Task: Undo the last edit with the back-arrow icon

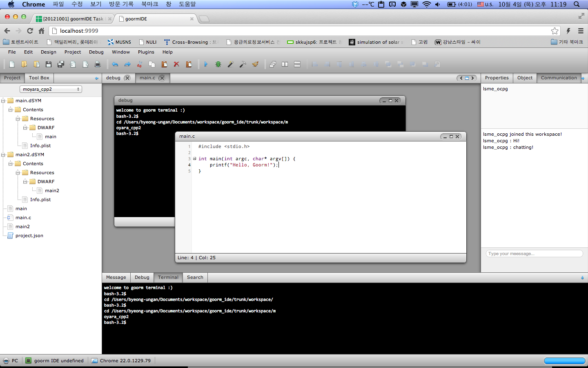Action: [x=115, y=64]
